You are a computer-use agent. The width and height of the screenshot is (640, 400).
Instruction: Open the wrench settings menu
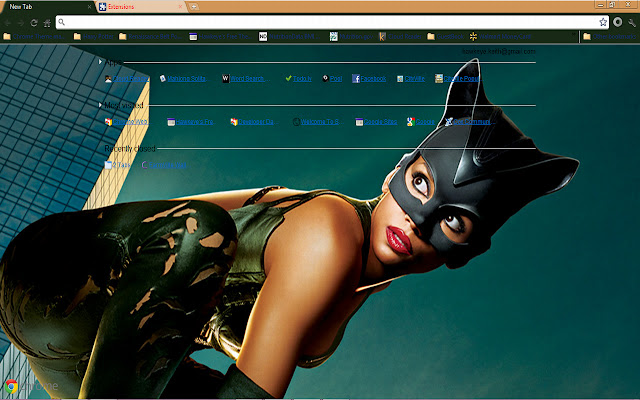632,22
